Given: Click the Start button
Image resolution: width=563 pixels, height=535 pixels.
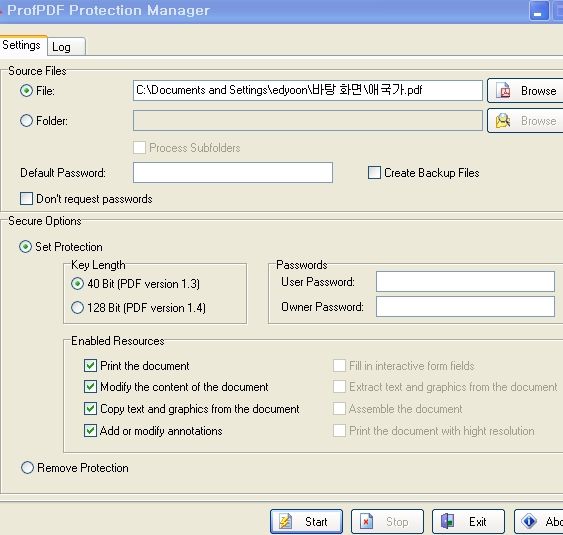Looking at the screenshot, I should point(306,521).
